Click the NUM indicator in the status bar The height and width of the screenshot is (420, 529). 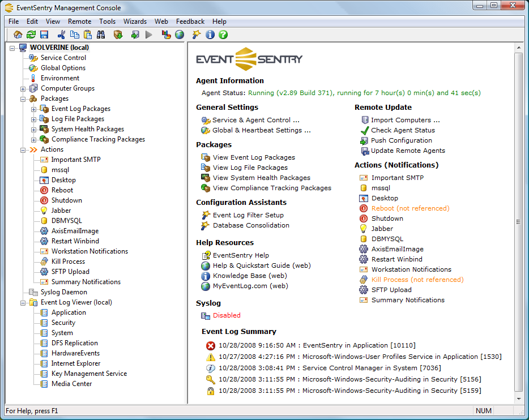click(484, 411)
